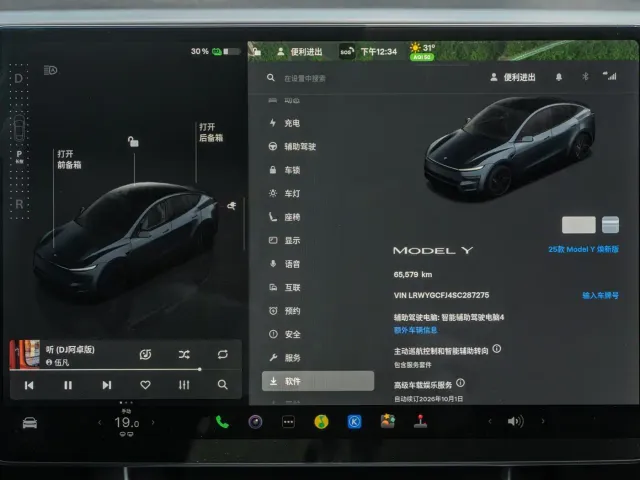Screen dimensions: 640x480
Task: Raise volume with right arrow
Action: 542,421
